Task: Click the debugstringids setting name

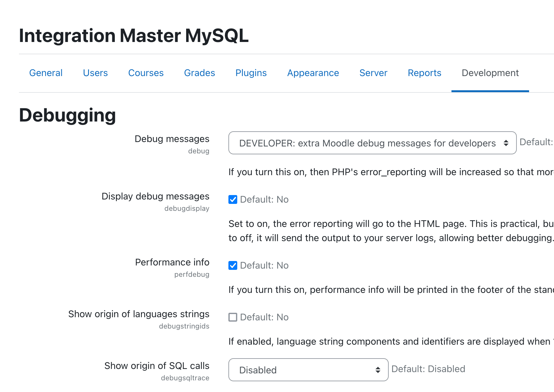Action: point(184,326)
